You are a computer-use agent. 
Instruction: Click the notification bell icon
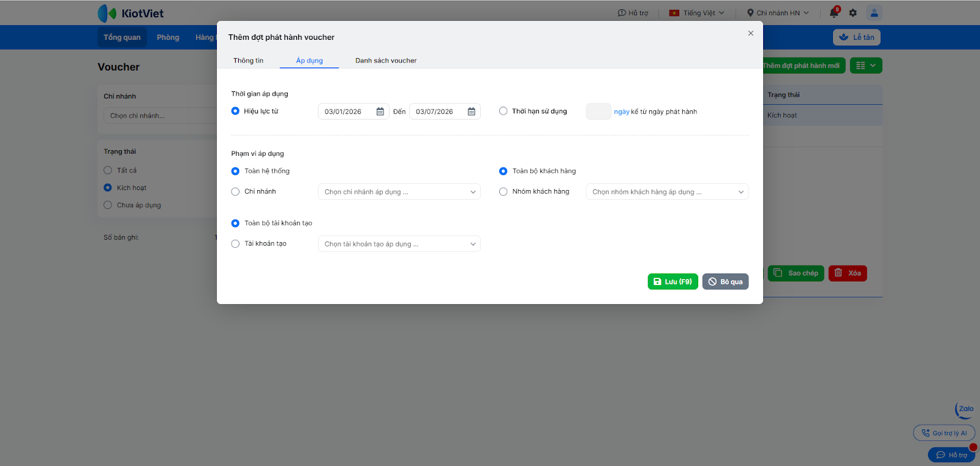click(834, 13)
